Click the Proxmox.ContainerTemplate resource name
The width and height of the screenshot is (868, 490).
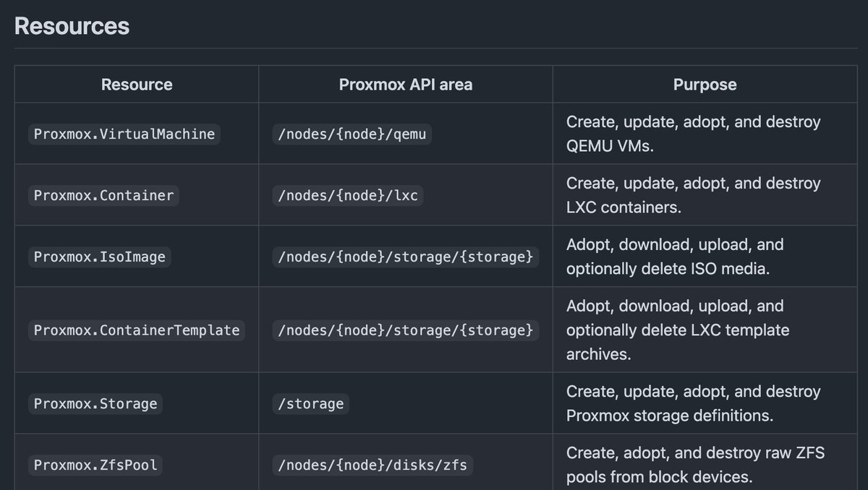(x=137, y=330)
